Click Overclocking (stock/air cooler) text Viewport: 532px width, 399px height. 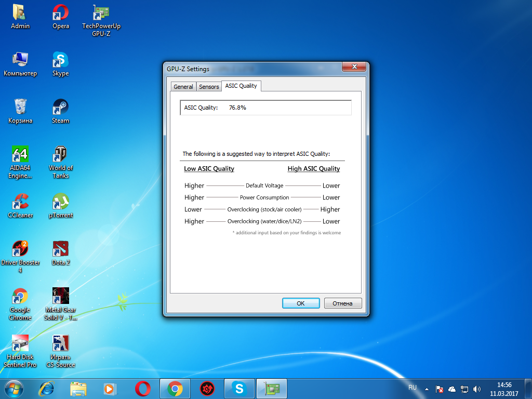(x=264, y=209)
